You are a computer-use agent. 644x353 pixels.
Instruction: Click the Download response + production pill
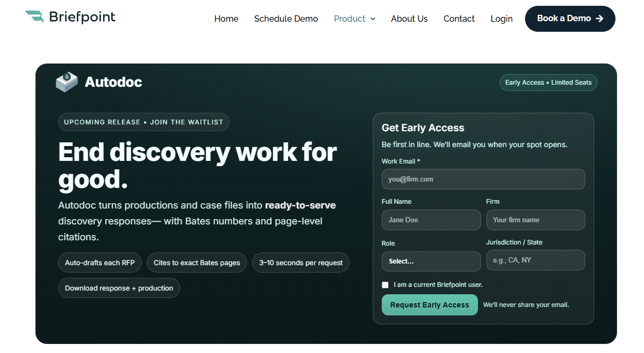[119, 288]
